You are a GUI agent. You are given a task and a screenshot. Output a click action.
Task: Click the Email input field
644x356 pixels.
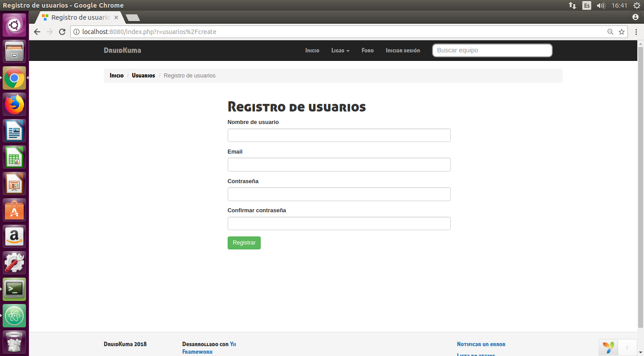tap(339, 165)
